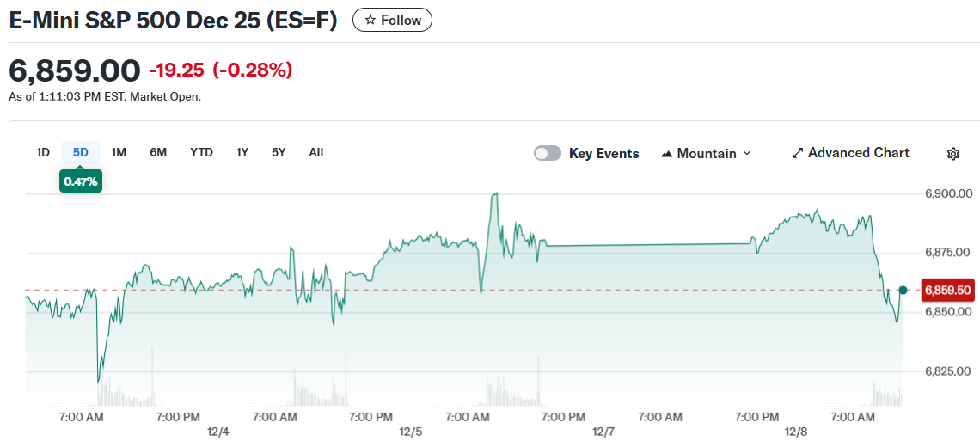Viewport: 980px width, 441px height.
Task: Click the (-0.28%) percent change value
Action: 253,70
